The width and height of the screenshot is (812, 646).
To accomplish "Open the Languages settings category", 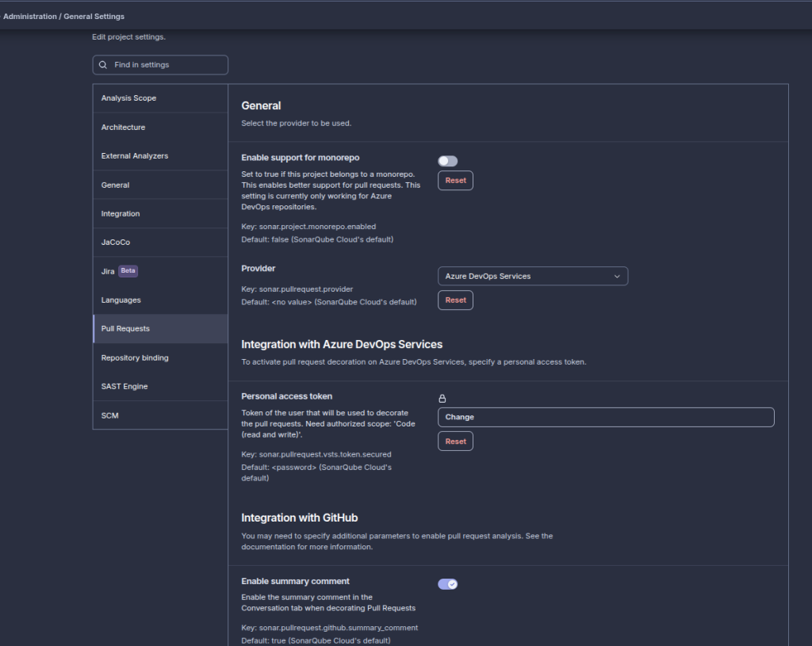I will [x=121, y=300].
